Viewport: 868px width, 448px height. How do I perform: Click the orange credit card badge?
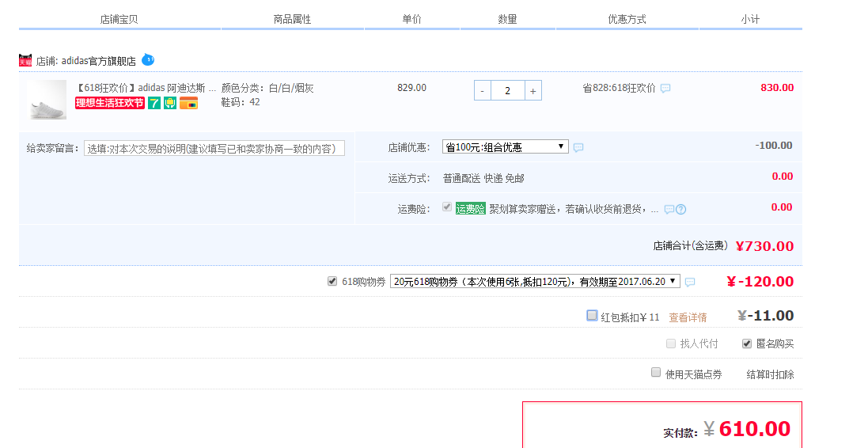click(188, 103)
